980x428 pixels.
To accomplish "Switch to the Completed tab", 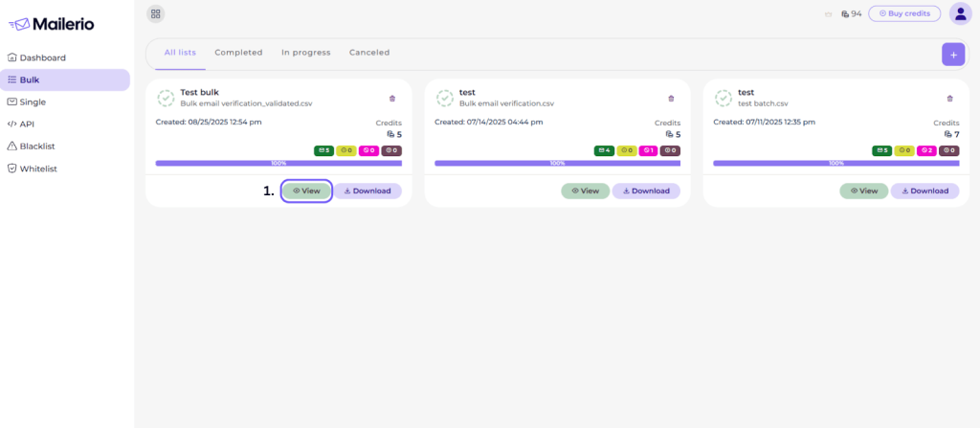I will [238, 53].
